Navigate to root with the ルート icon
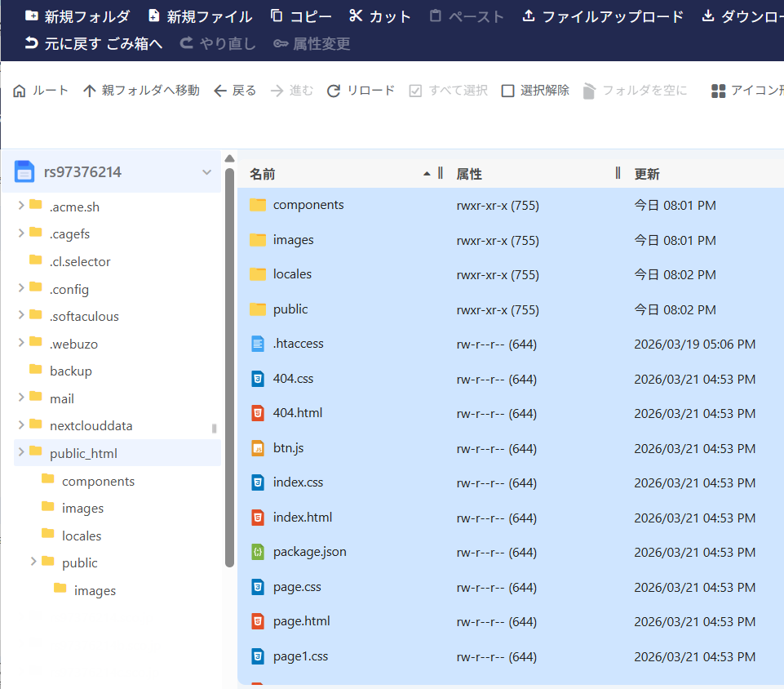784x689 pixels. pyautogui.click(x=40, y=90)
